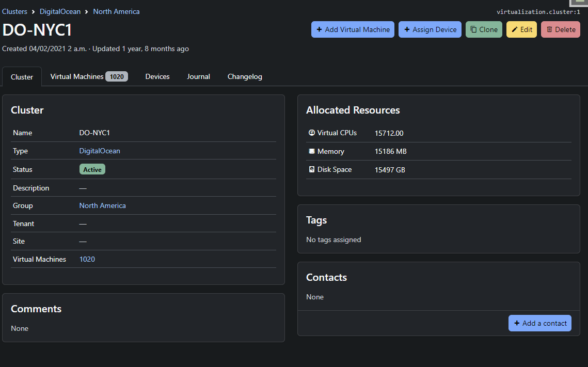
Task: Click the DO-NYC1 page heading
Action: click(37, 30)
